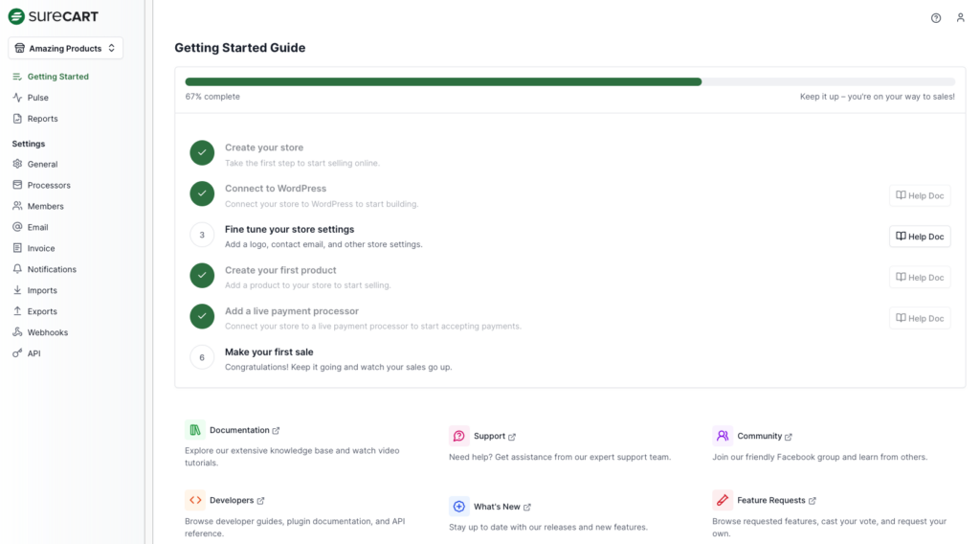Toggle the Create your store checkmark
The width and height of the screenshot is (980, 544).
coord(202,153)
